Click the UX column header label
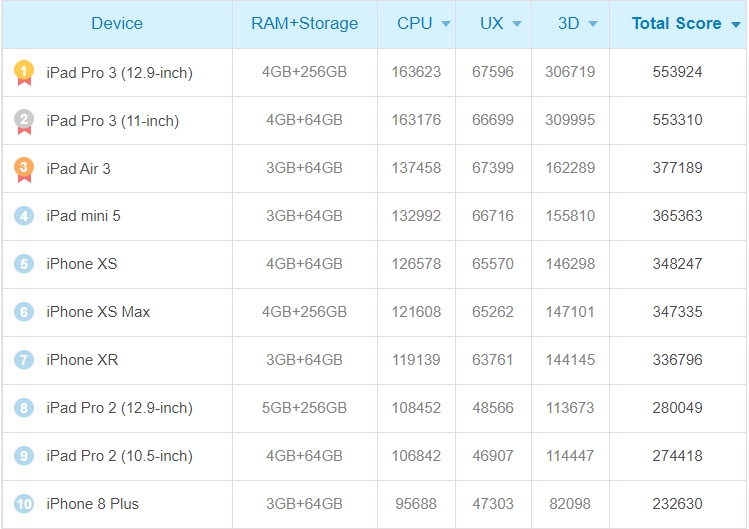Image resolution: width=749 pixels, height=529 pixels. [x=492, y=23]
